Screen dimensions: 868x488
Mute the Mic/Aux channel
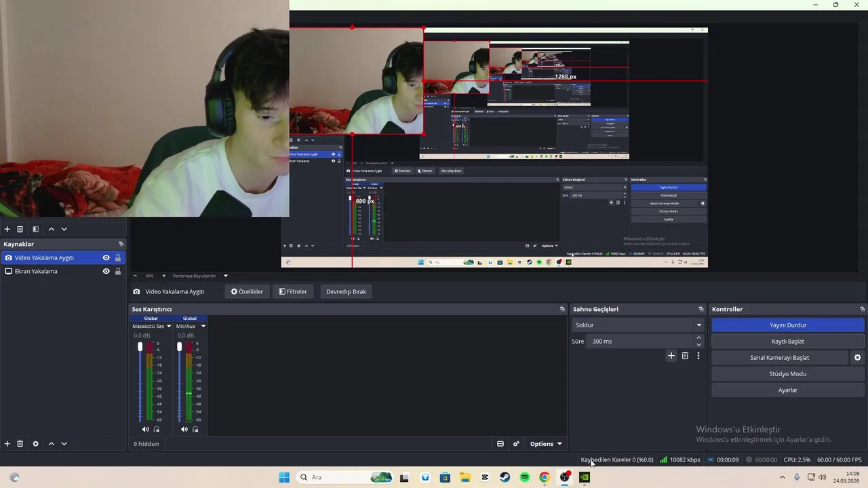pos(184,429)
